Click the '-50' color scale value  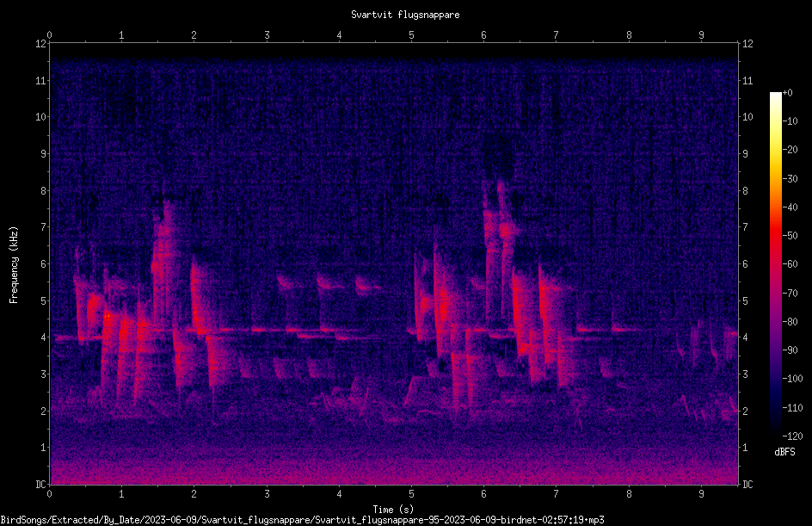click(x=790, y=236)
